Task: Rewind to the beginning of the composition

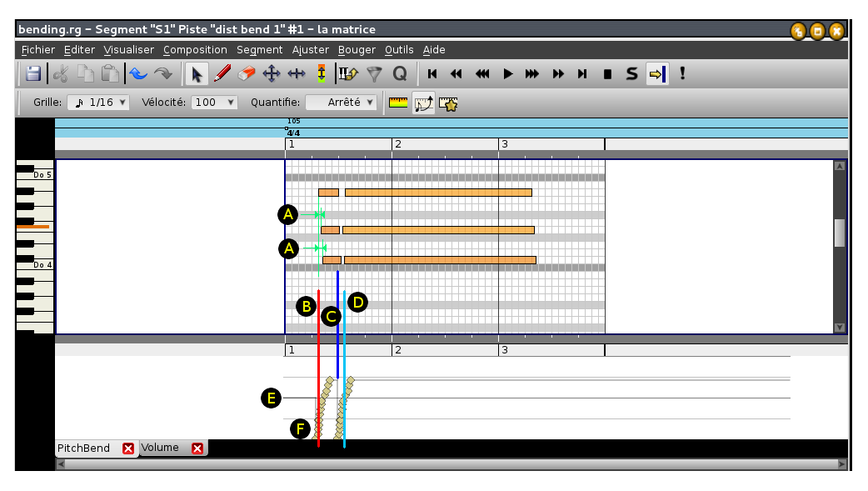Action: click(x=432, y=73)
